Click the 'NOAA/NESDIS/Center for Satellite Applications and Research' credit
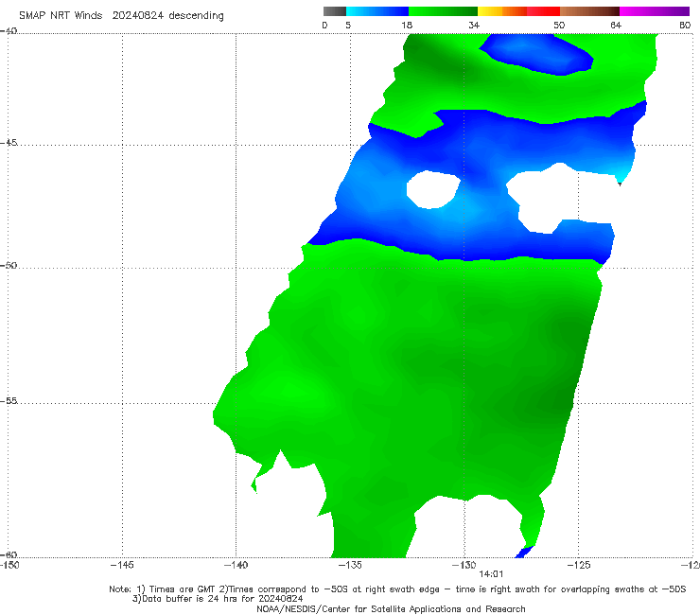700x615 pixels. tap(391, 609)
